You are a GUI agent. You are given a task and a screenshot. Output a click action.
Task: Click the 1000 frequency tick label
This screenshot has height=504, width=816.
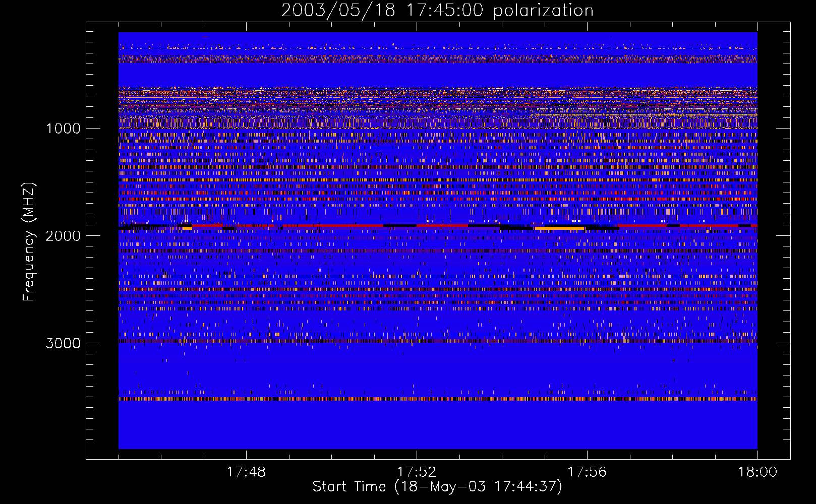pos(64,128)
